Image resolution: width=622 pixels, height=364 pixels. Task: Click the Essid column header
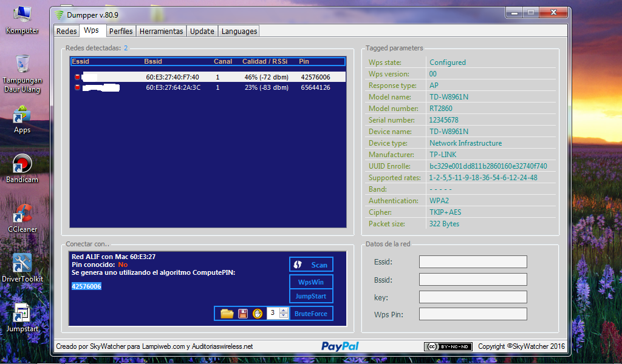(81, 61)
